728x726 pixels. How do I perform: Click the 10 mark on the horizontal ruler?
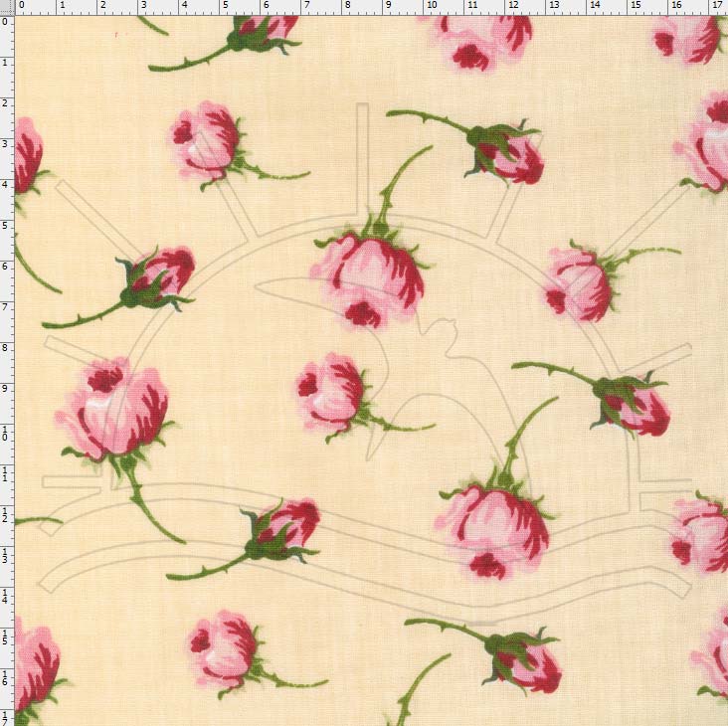[x=432, y=5]
